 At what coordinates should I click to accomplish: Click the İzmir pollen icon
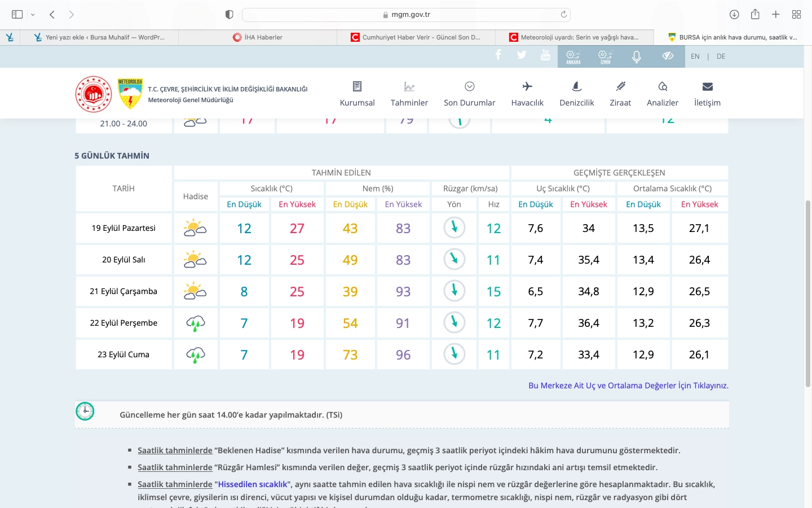605,56
